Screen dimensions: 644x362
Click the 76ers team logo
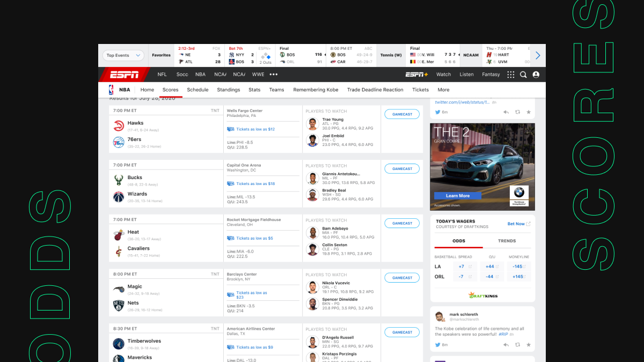pyautogui.click(x=119, y=142)
